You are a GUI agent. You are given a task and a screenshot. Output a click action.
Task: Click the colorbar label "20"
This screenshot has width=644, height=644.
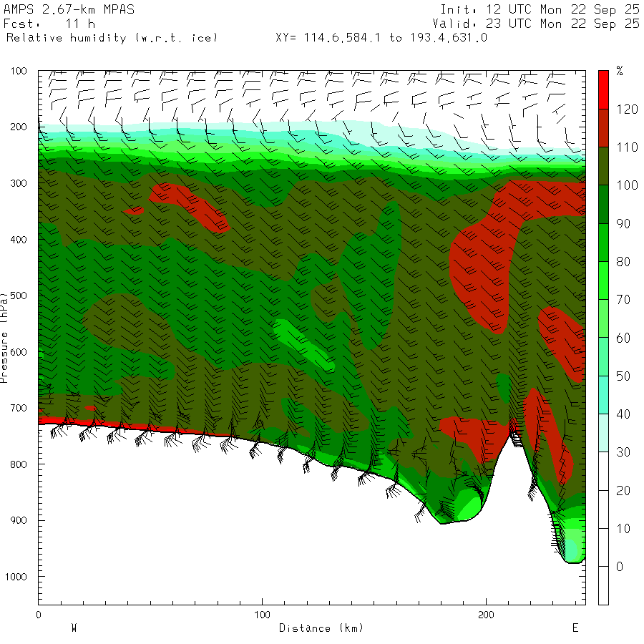coord(623,490)
